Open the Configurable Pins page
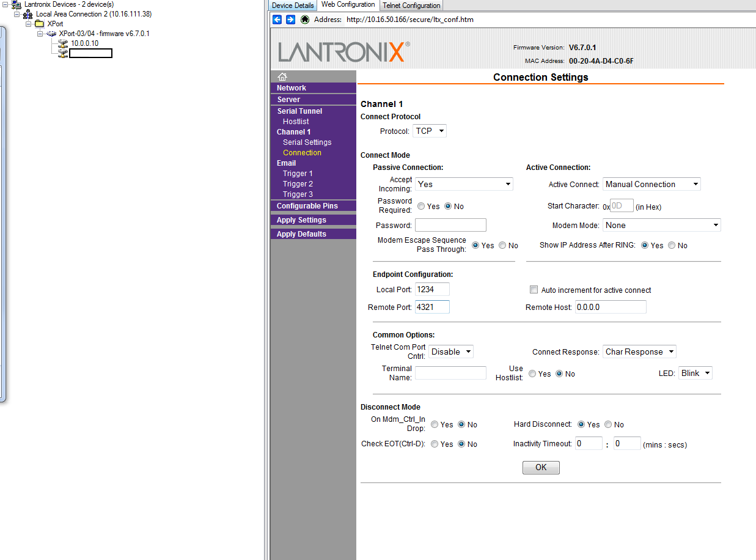756x560 pixels. point(314,206)
